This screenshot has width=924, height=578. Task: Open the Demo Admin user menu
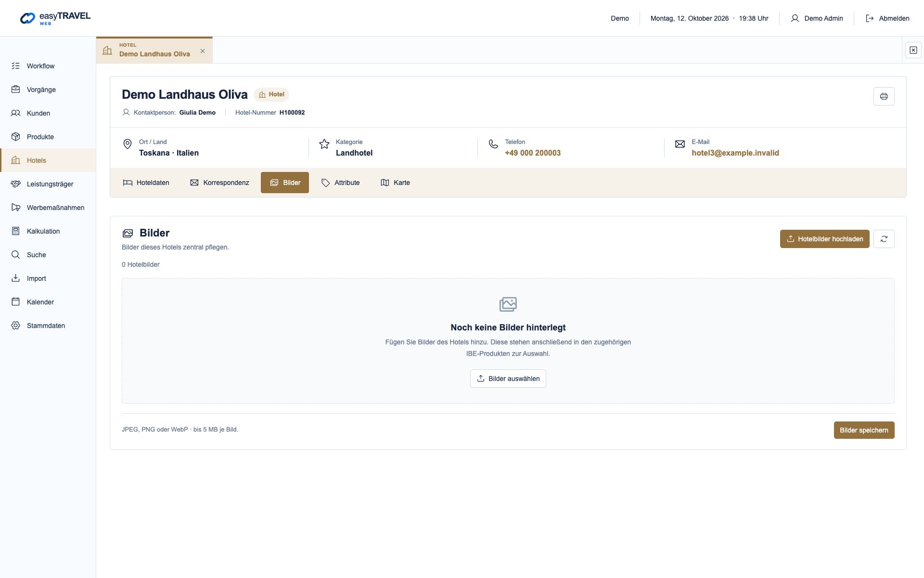(x=817, y=18)
